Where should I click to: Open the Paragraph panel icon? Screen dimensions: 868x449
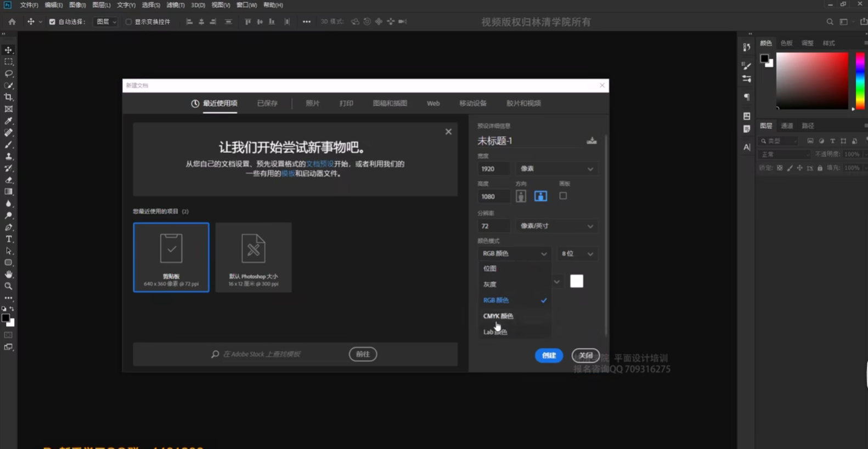tap(747, 97)
